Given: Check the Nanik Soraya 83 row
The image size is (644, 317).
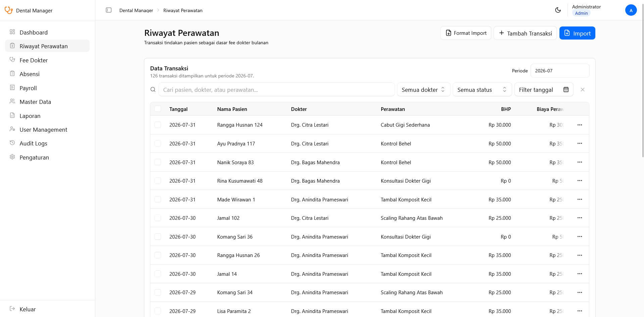Looking at the screenshot, I should 158,162.
